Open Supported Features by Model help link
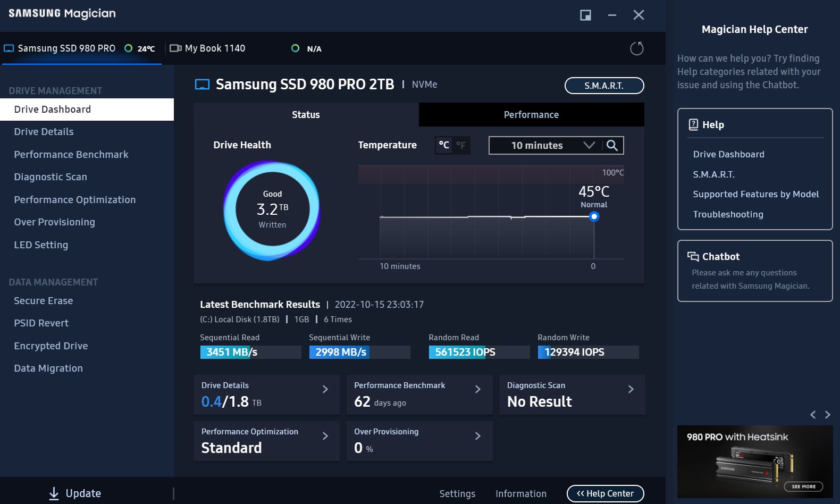 (755, 194)
